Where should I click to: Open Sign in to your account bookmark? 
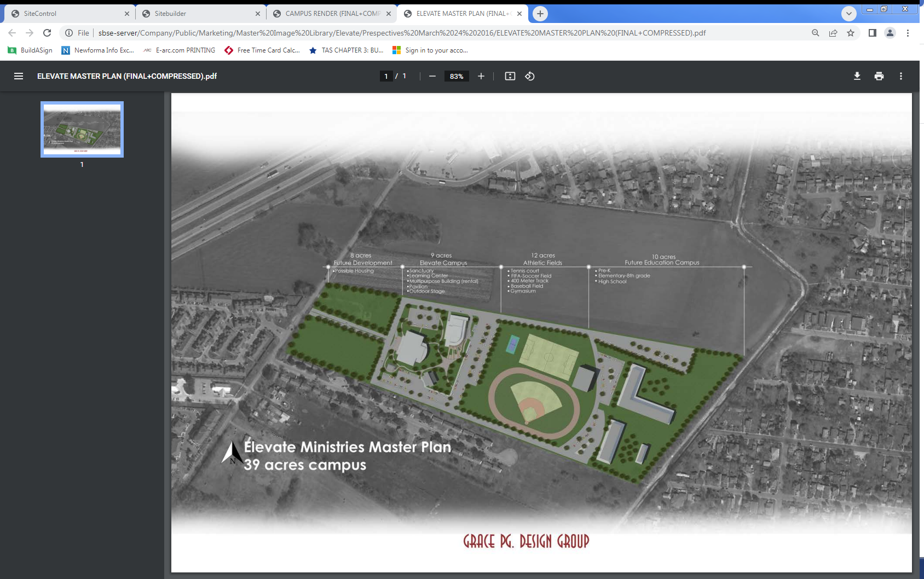coord(430,50)
